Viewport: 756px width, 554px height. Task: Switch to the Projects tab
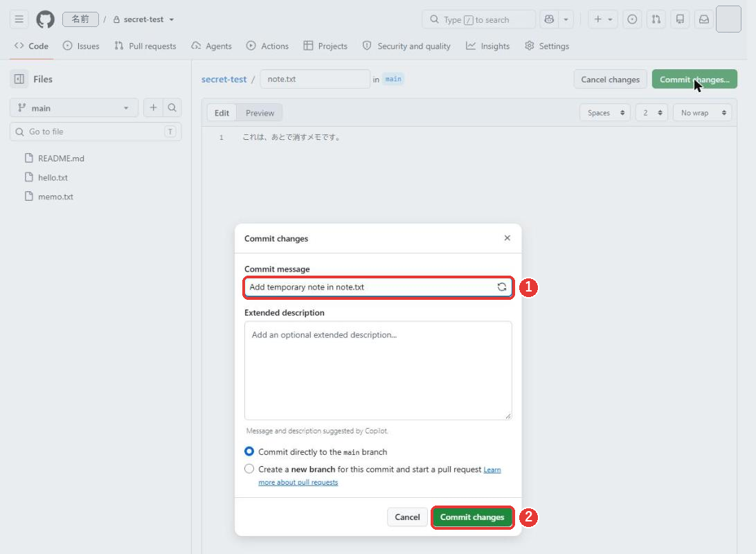[325, 46]
